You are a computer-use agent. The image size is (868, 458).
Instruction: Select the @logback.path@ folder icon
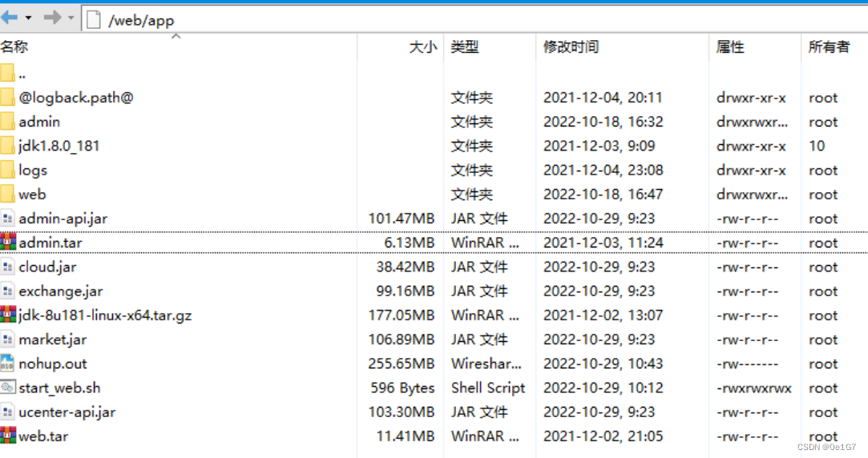(x=7, y=98)
